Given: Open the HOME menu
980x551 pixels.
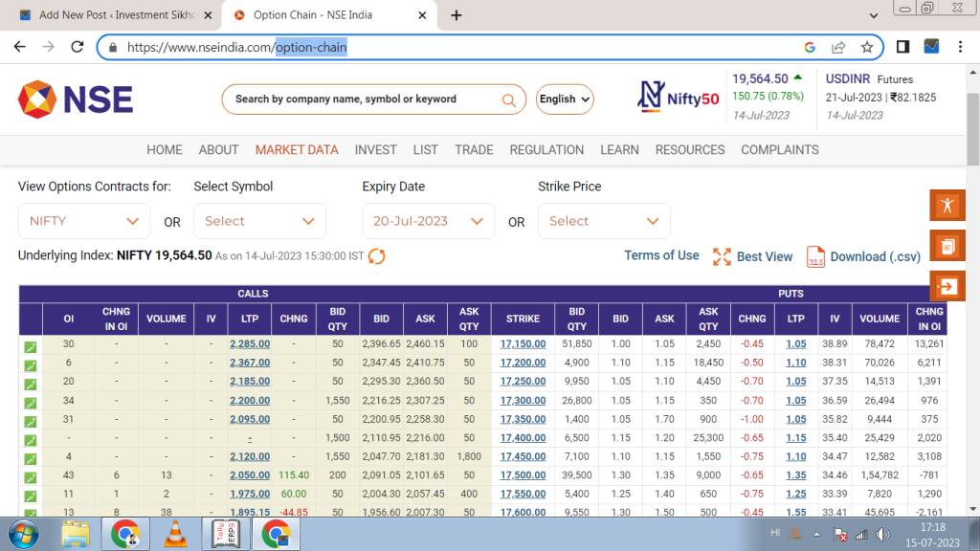Looking at the screenshot, I should pyautogui.click(x=165, y=150).
